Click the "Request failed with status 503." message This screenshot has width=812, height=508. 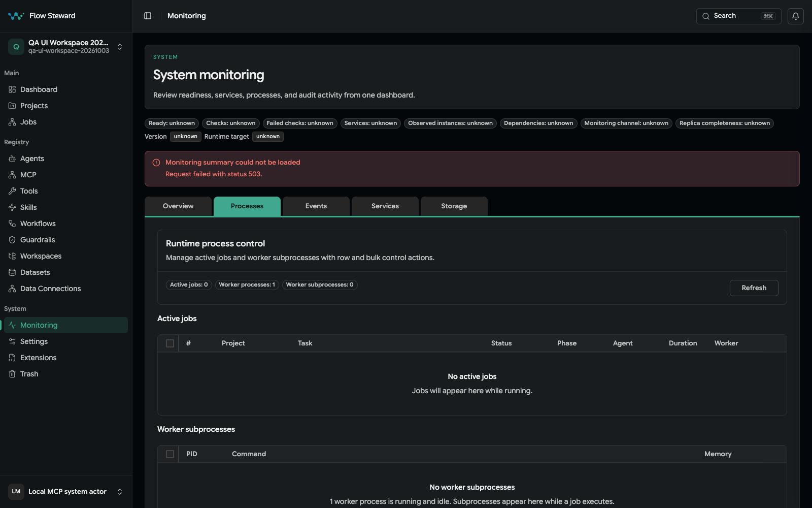214,174
